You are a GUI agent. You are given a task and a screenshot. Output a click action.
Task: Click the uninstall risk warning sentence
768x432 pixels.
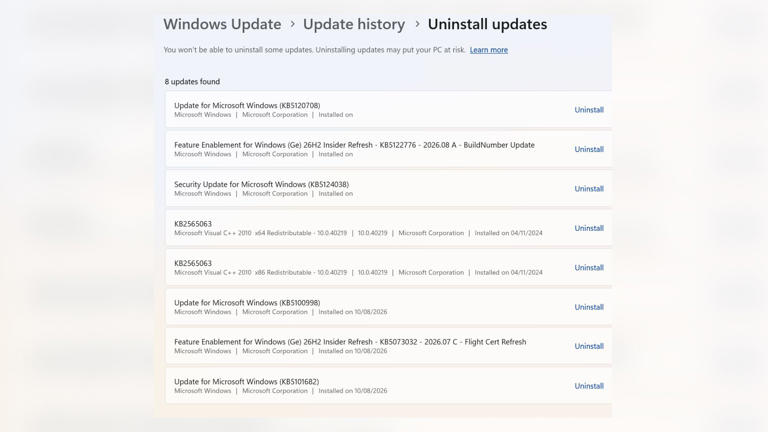point(314,50)
